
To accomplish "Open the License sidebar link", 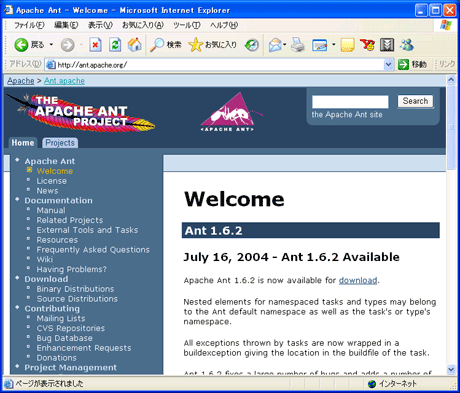I will click(52, 181).
